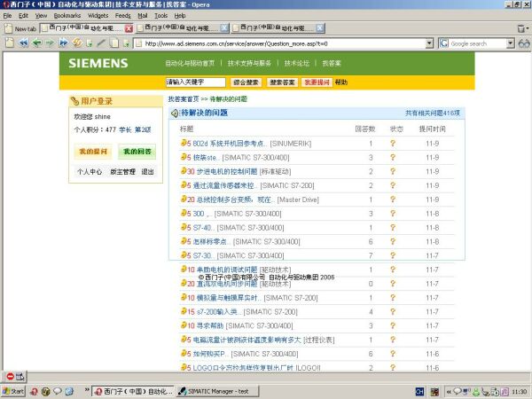Image resolution: width=532 pixels, height=399 pixels.
Task: Click the SIEMENS logo
Action: coord(98,63)
